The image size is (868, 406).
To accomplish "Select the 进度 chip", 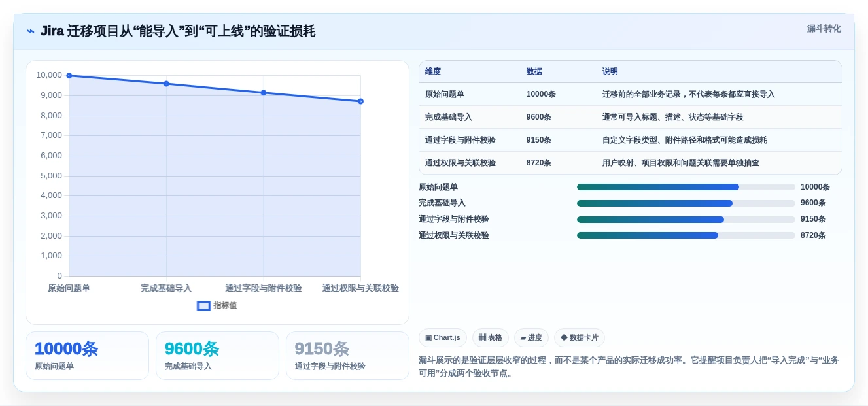I will click(531, 337).
